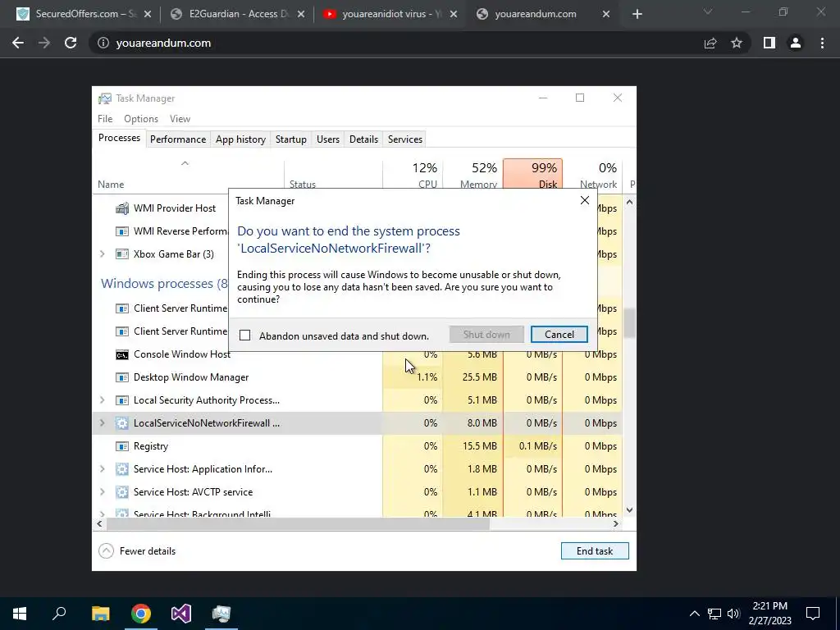The height and width of the screenshot is (630, 840).
Task: Cancel the end process dialog
Action: [x=559, y=335]
